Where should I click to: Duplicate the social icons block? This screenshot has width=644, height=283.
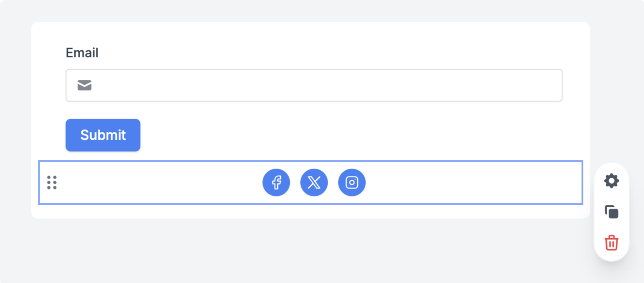(x=611, y=212)
